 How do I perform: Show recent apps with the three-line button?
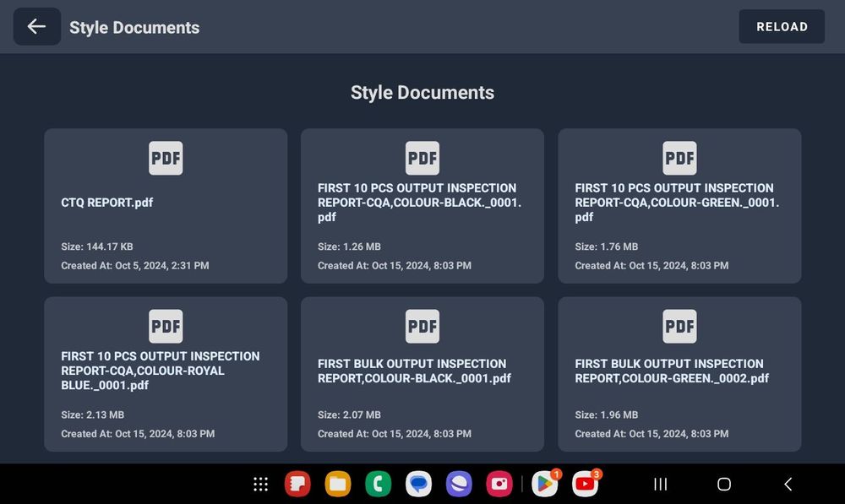tap(660, 484)
